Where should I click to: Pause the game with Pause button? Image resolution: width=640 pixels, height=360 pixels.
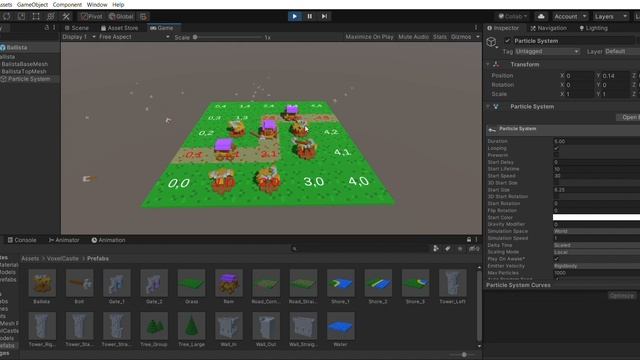(309, 16)
